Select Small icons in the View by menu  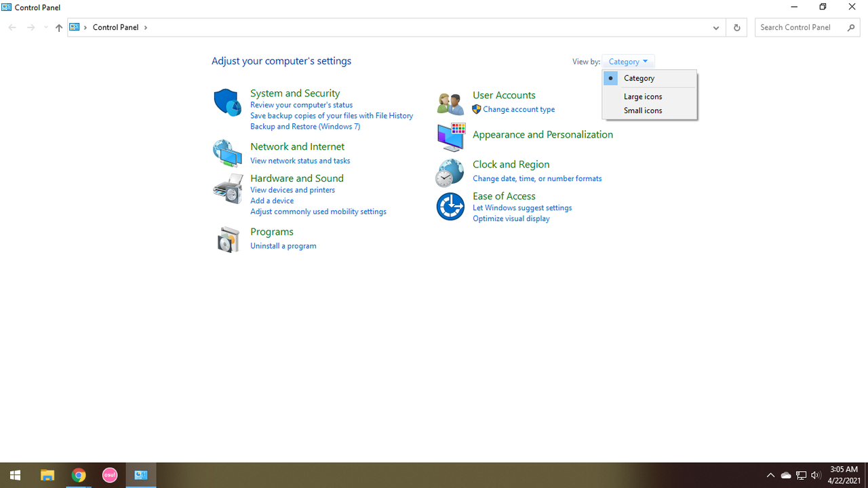pyautogui.click(x=650, y=110)
